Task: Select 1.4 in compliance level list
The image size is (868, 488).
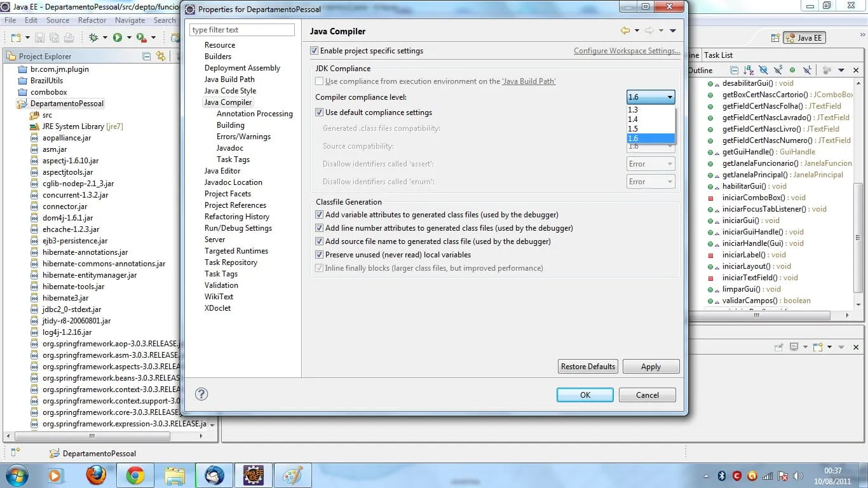Action: (x=651, y=119)
